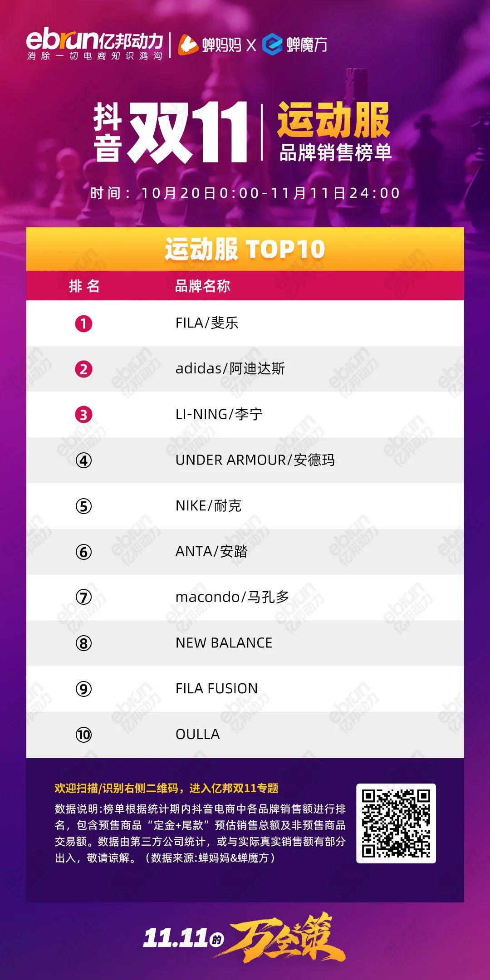Click the macondo/马孔多 brand name
The width and height of the screenshot is (490, 980).
(232, 597)
